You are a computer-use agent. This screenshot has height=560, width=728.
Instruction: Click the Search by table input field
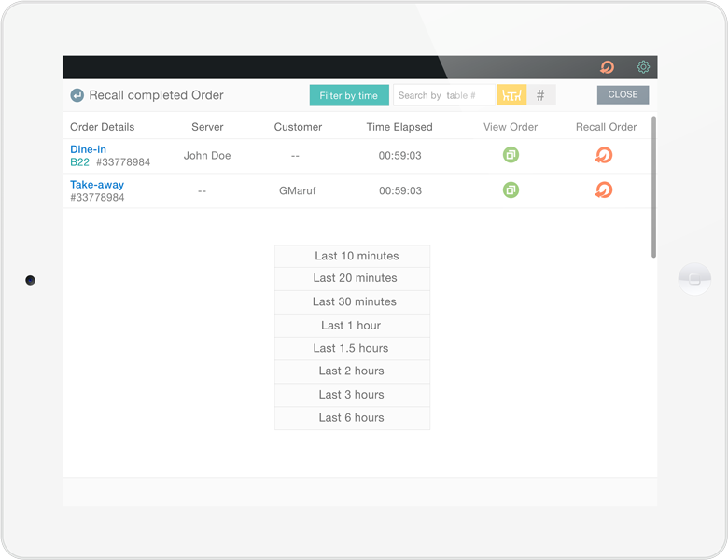click(442, 95)
